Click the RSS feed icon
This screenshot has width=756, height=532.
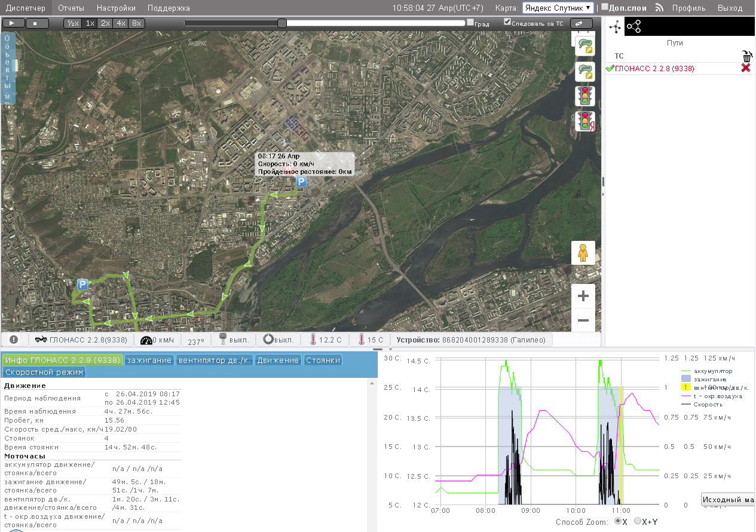660,8
